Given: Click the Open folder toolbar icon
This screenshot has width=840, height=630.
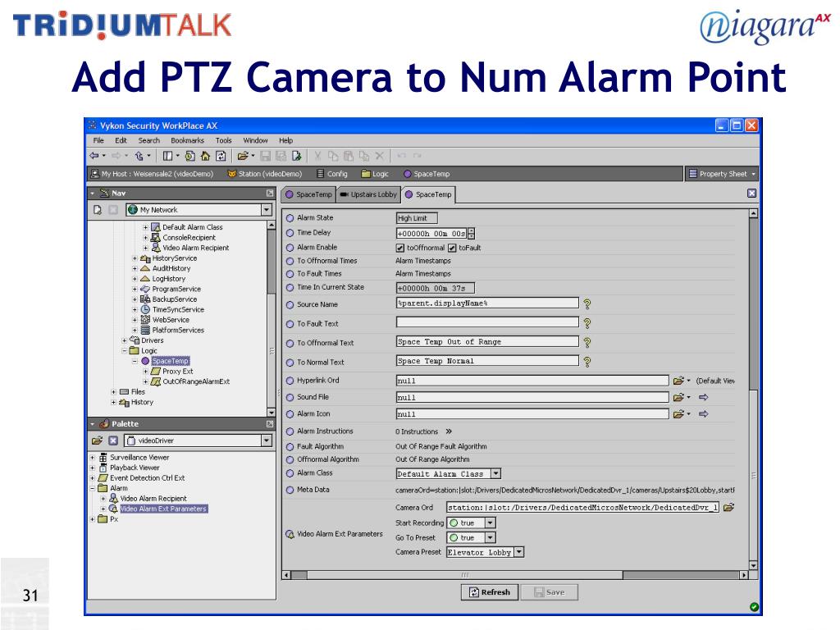Looking at the screenshot, I should coord(243,156).
